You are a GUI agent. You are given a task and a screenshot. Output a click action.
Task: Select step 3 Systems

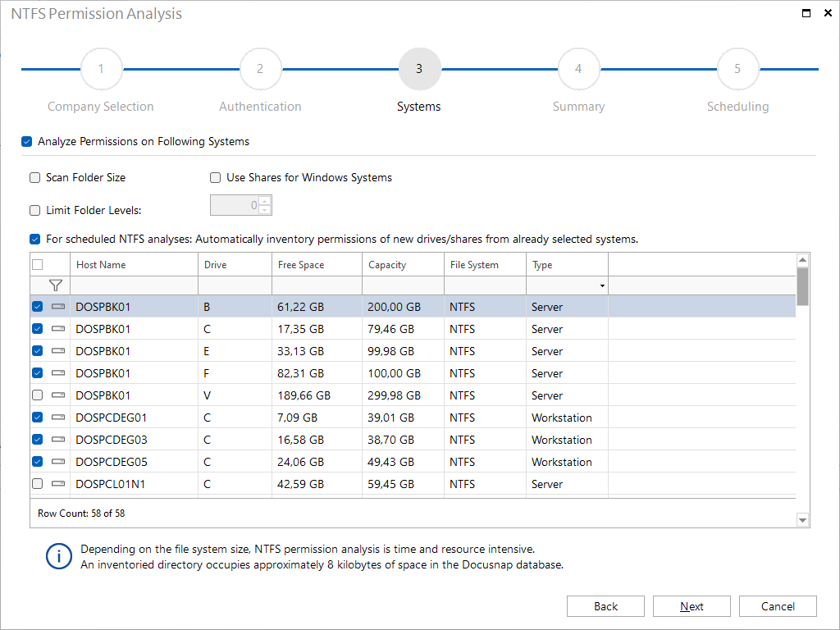(x=419, y=69)
